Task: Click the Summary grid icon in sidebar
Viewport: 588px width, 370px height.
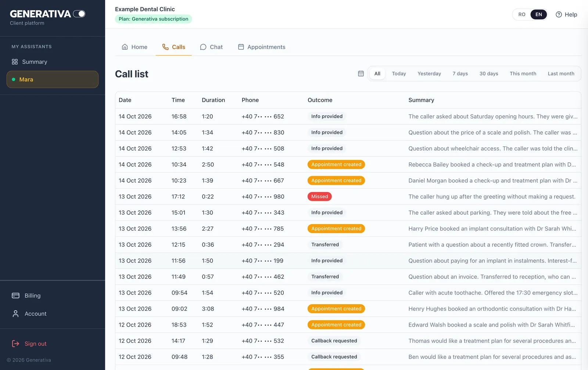Action: pyautogui.click(x=15, y=62)
